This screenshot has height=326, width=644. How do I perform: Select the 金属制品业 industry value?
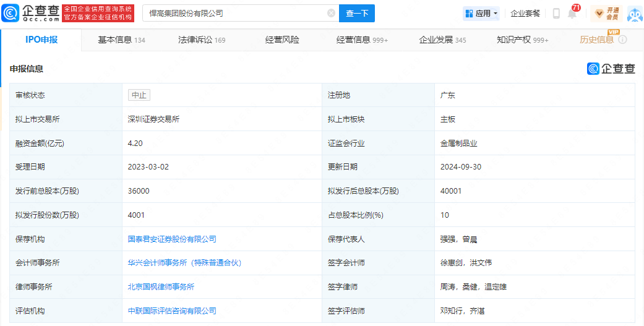[x=459, y=143]
